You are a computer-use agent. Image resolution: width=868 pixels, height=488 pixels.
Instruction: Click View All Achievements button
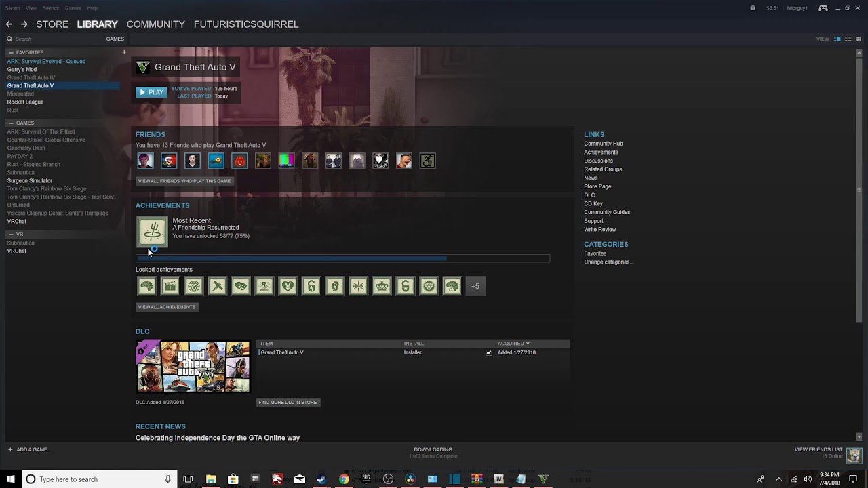(167, 307)
